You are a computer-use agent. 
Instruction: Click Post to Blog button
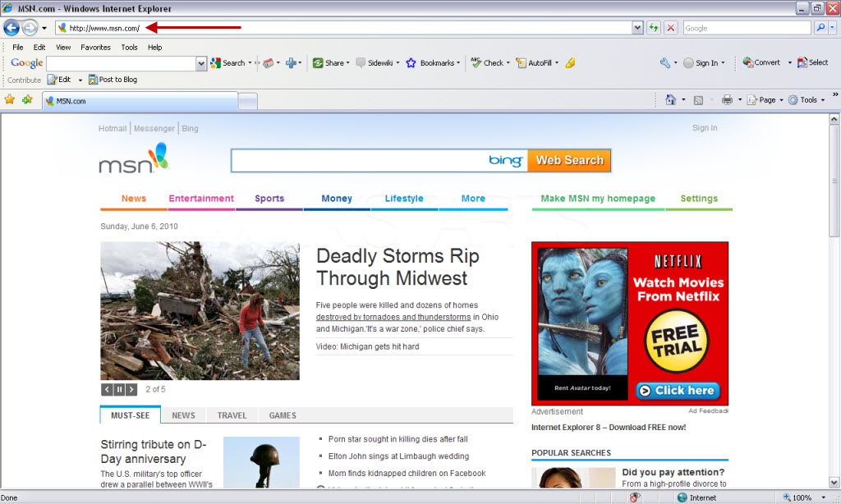click(x=113, y=80)
